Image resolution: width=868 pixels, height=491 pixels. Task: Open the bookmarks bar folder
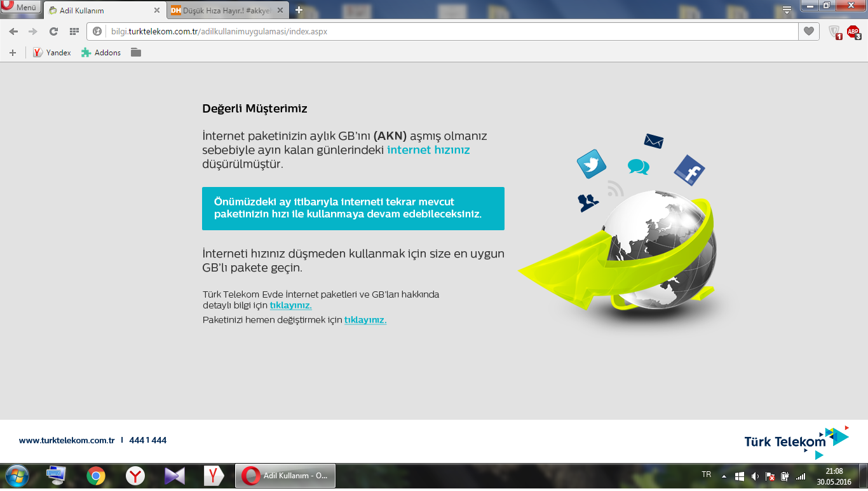[x=135, y=53]
